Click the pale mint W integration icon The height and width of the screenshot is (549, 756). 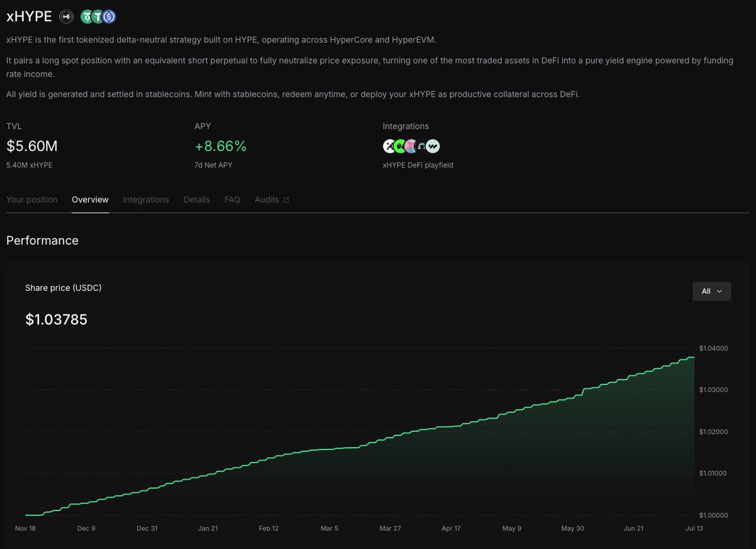coord(433,146)
